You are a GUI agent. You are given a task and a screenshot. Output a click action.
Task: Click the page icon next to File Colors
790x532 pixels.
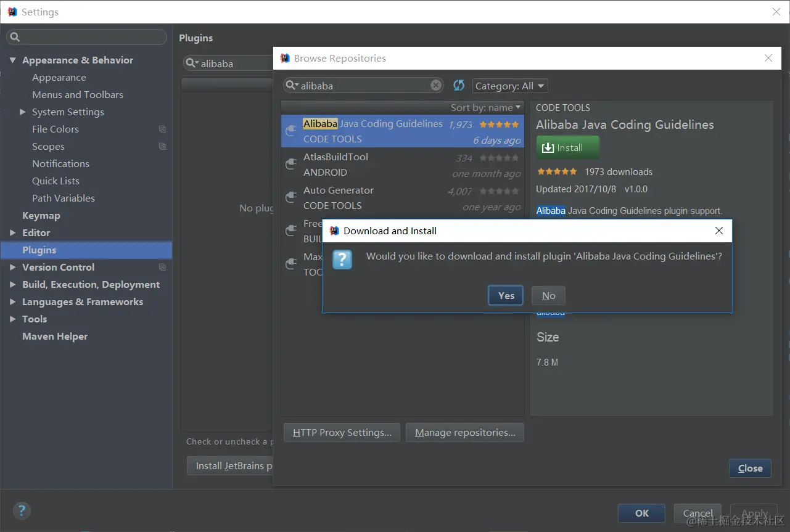pos(163,129)
